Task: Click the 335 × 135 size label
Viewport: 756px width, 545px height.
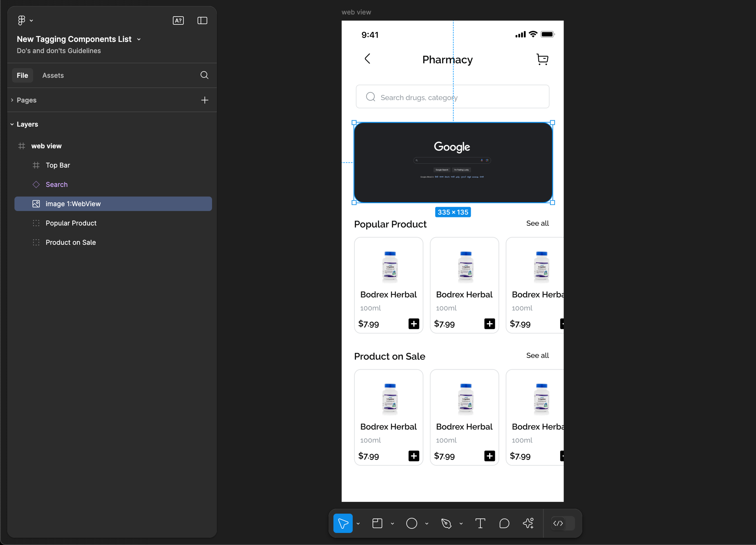Action: [x=453, y=212]
